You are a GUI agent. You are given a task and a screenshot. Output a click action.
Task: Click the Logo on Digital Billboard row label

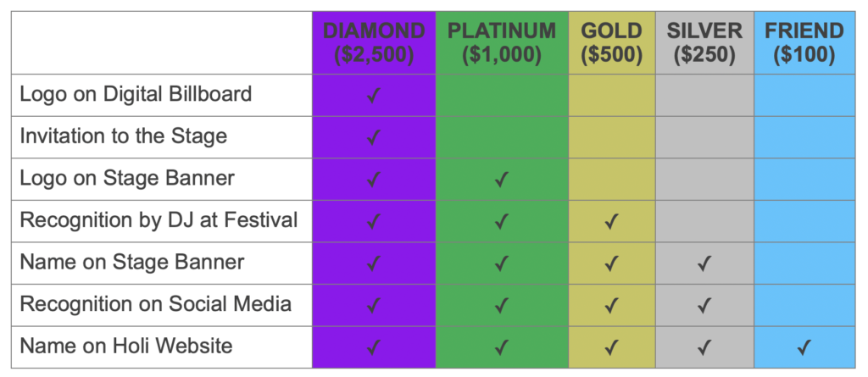pyautogui.click(x=136, y=95)
